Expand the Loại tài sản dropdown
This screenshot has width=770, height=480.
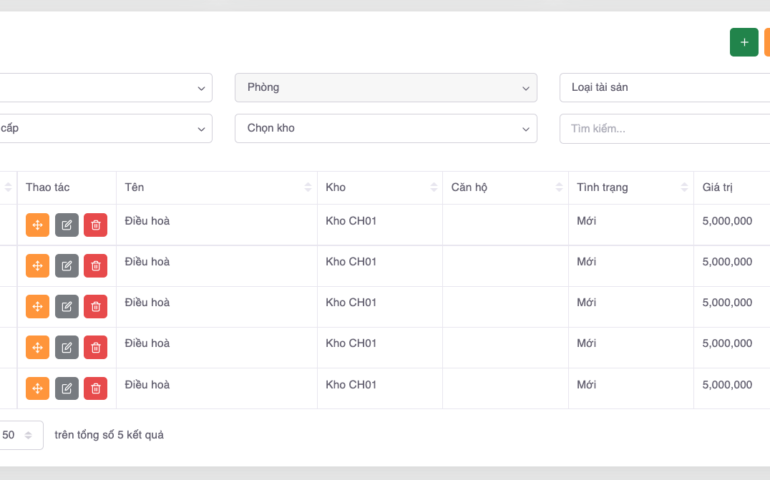664,88
